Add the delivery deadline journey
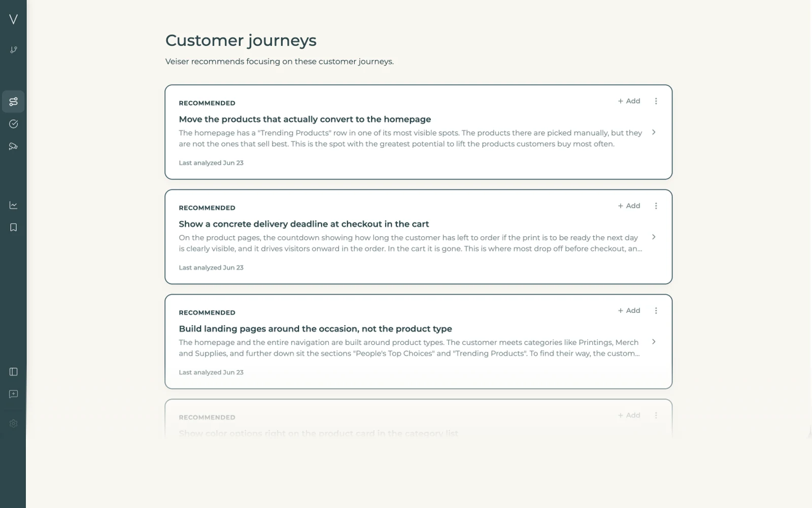 coord(629,206)
